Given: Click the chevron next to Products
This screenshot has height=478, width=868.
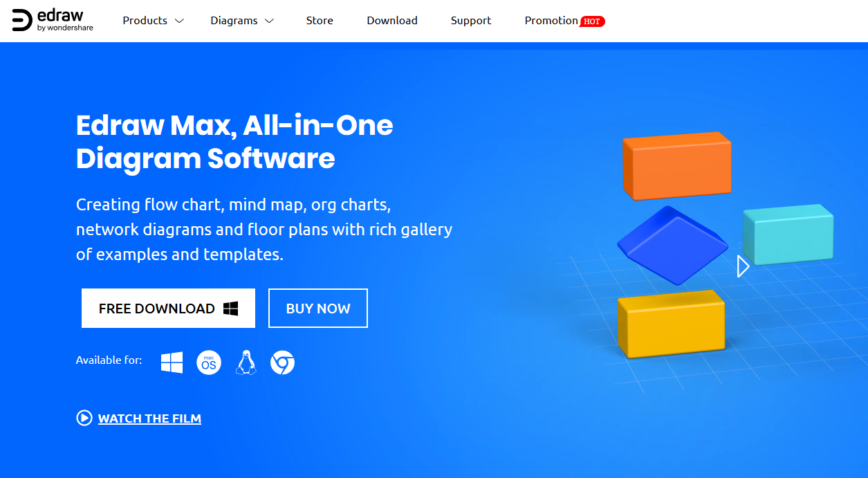Looking at the screenshot, I should click(179, 21).
